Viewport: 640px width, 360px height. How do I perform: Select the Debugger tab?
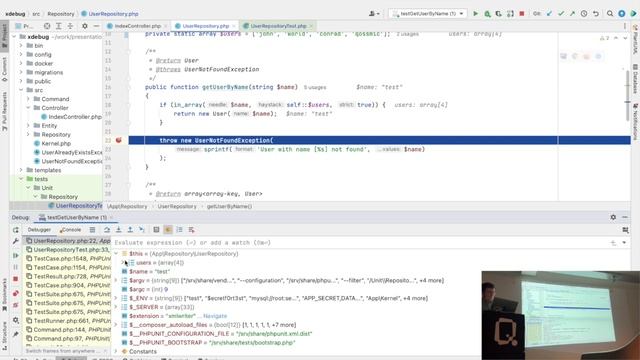(x=39, y=230)
